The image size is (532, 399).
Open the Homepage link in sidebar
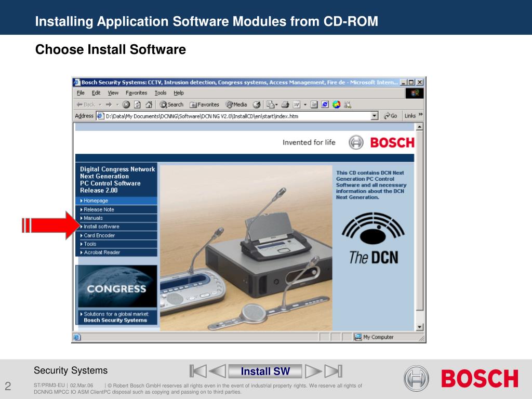point(116,201)
